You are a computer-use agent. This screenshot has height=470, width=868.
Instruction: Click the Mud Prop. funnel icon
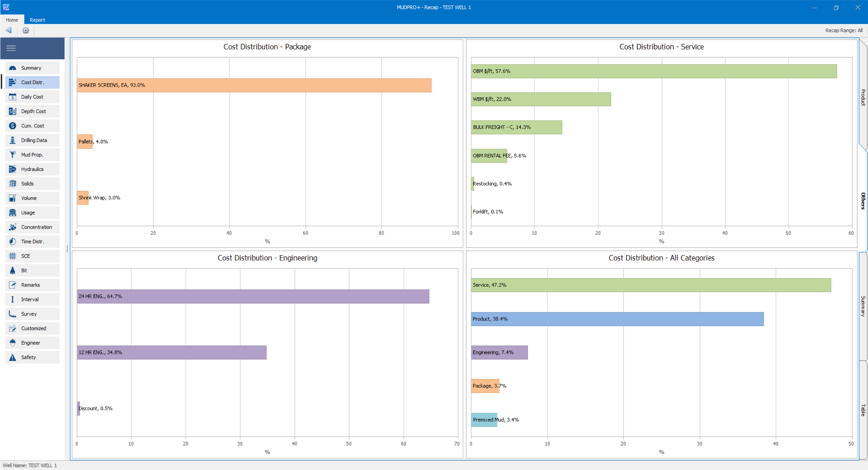pyautogui.click(x=12, y=155)
